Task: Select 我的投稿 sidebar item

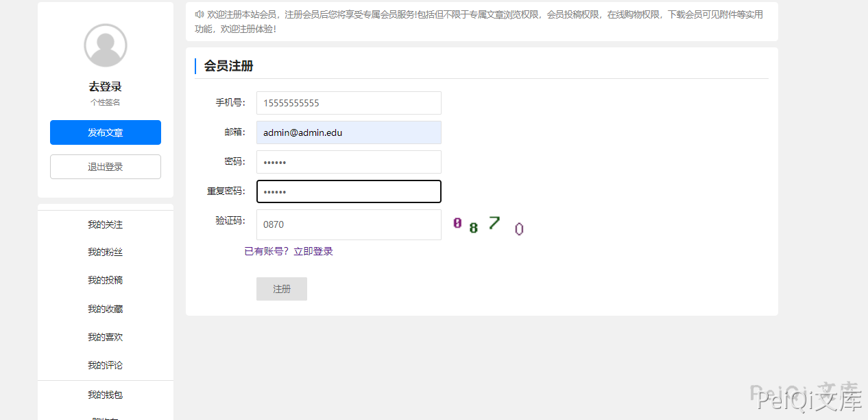Action: point(106,281)
